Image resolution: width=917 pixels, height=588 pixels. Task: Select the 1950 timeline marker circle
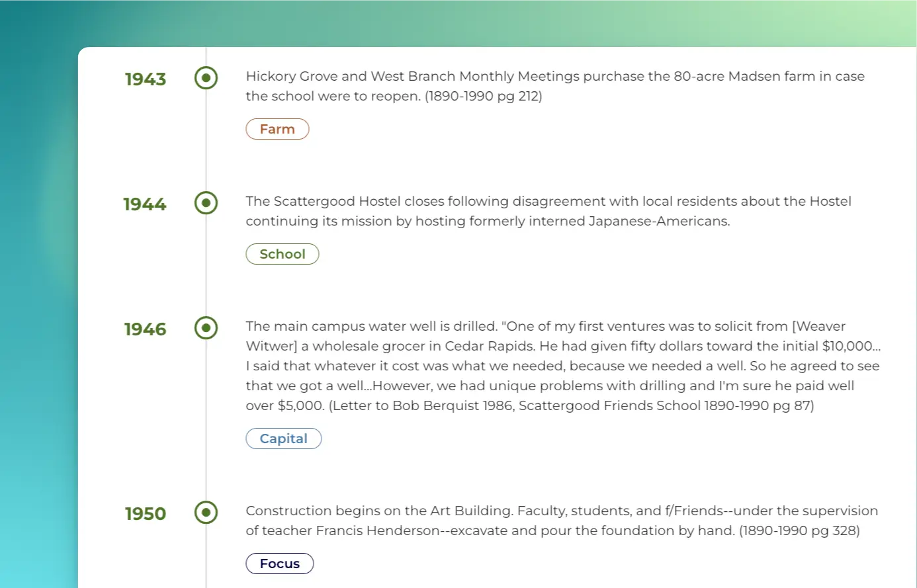click(x=206, y=513)
